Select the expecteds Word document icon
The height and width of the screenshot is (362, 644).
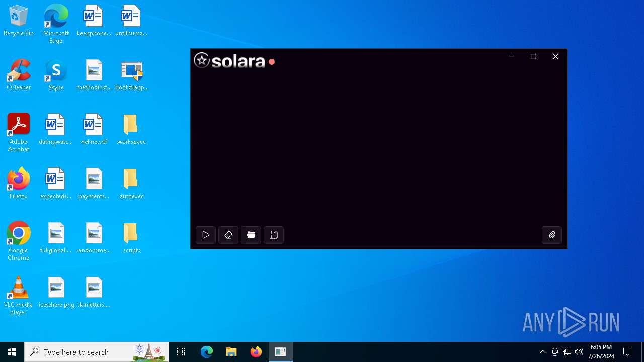tap(56, 184)
